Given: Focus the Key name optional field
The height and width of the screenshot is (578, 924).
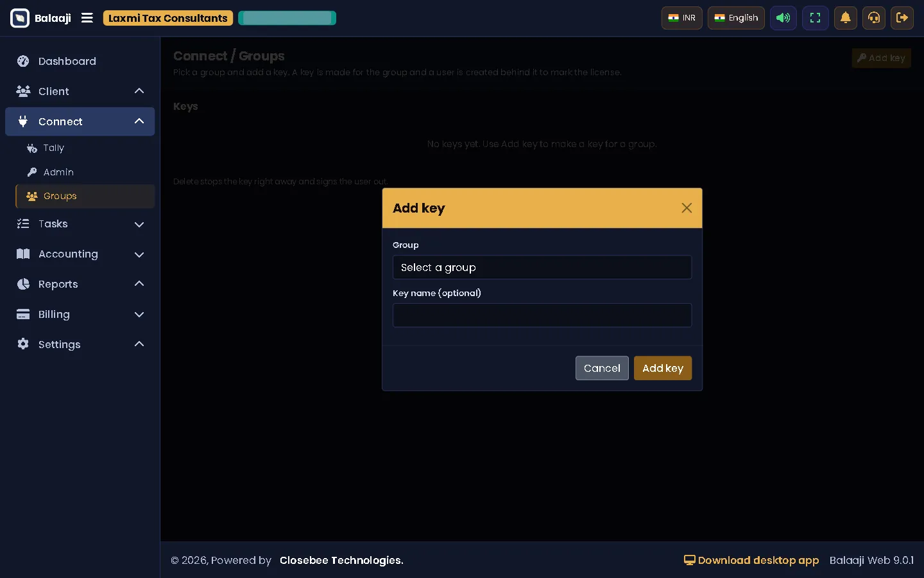Looking at the screenshot, I should 542,315.
